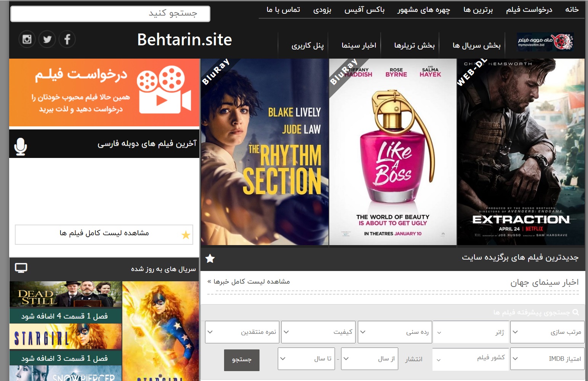
Task: Open the امتیاز IMDB rating dropdown
Action: click(547, 359)
